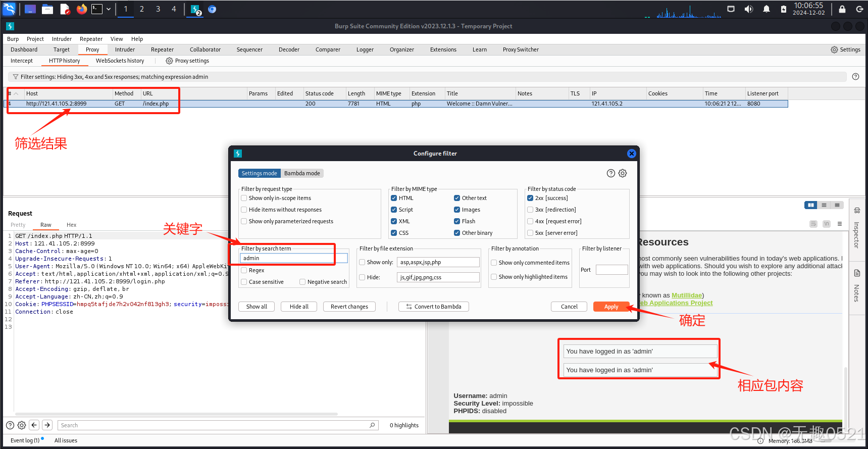868x449 pixels.
Task: Switch to the Intercept sub-tab
Action: point(22,61)
